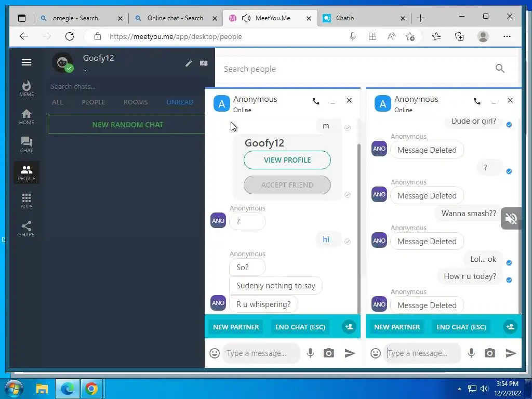
Task: Switch to the omegle - Search browser tab
Action: point(82,18)
